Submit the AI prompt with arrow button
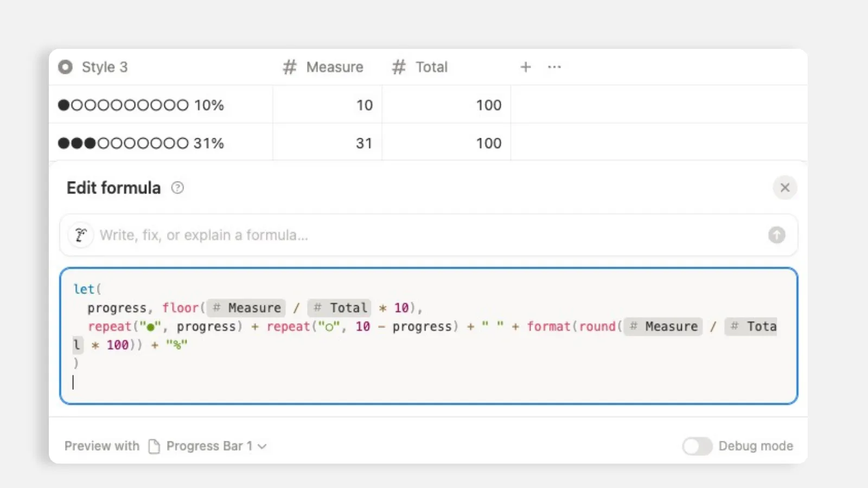 pos(776,235)
